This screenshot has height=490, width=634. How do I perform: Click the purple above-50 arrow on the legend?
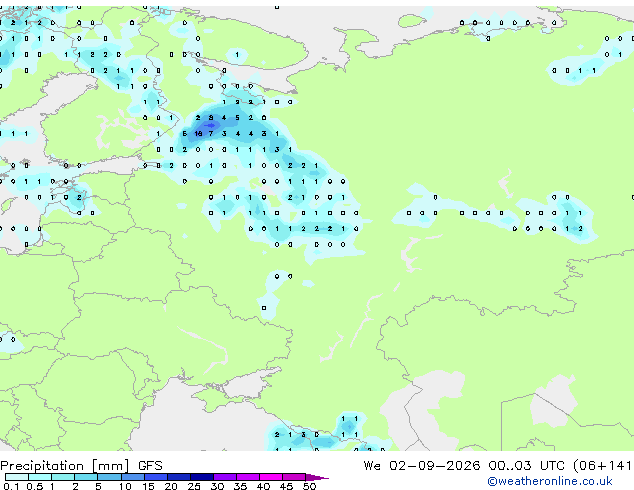point(317,477)
